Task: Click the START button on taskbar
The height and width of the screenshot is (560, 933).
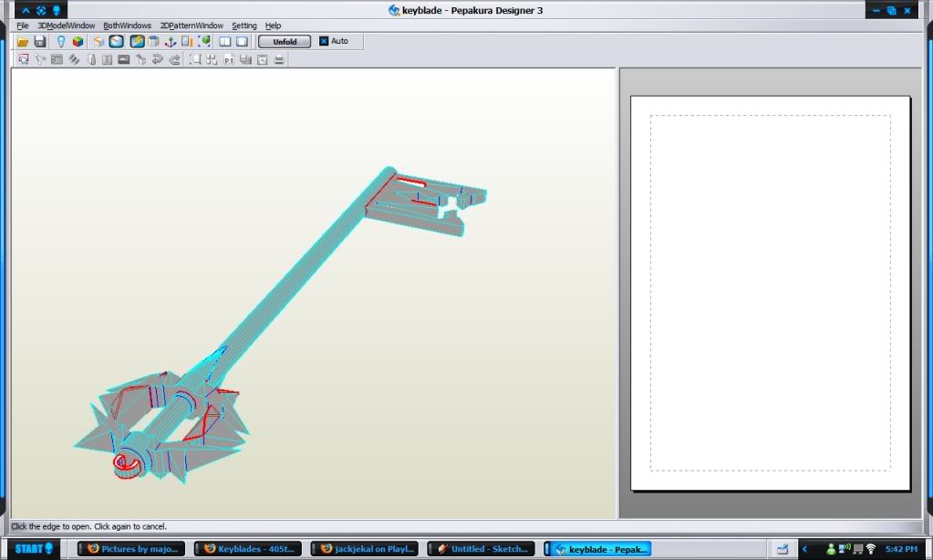Action: [x=34, y=549]
